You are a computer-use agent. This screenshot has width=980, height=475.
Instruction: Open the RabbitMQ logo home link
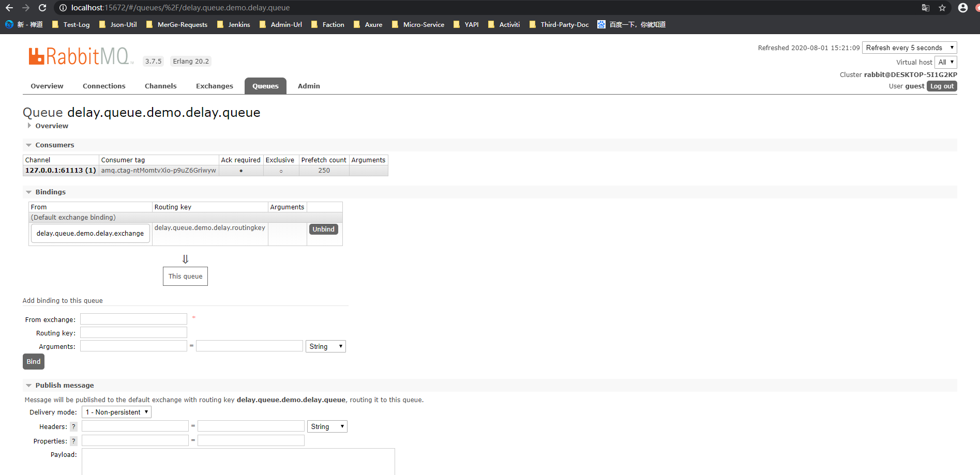[81, 56]
